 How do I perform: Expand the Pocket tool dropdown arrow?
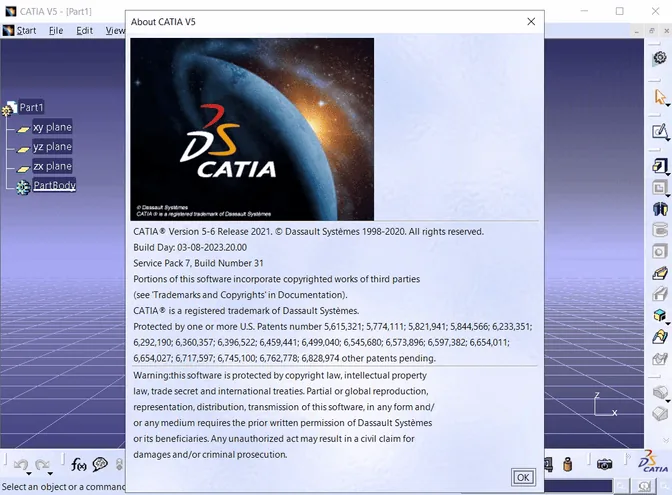click(x=668, y=196)
